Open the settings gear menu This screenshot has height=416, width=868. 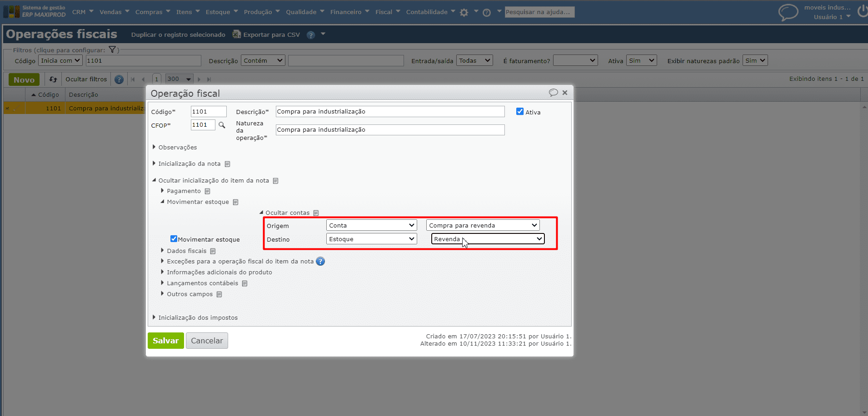(464, 12)
